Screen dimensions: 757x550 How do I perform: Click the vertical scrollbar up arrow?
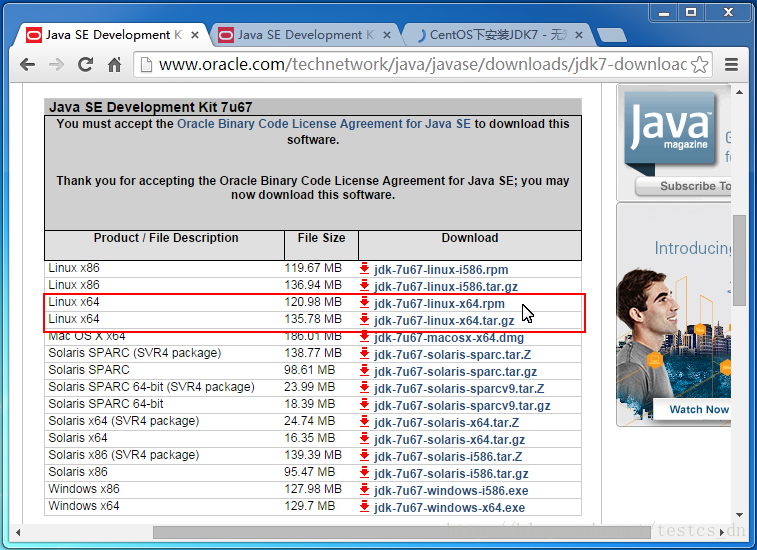[x=739, y=92]
